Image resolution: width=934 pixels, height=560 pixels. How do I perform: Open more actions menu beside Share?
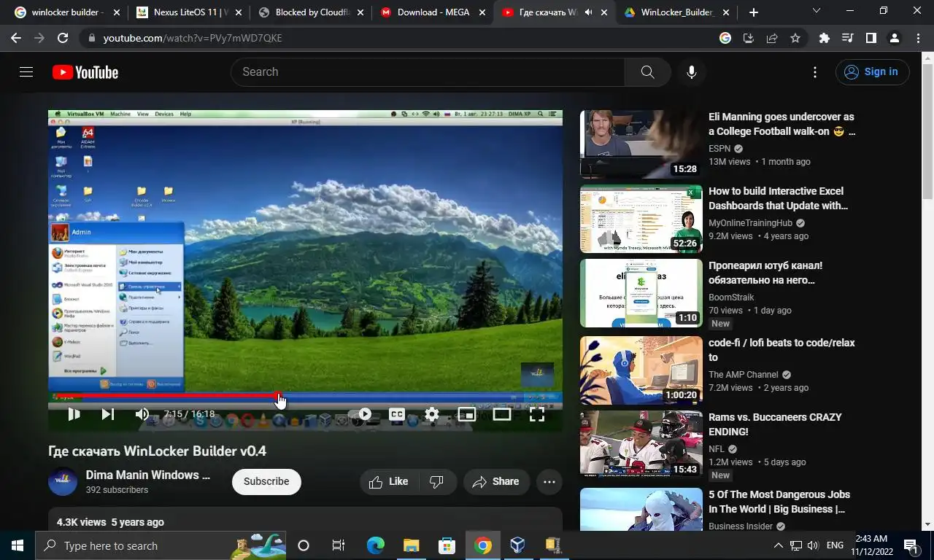549,481
